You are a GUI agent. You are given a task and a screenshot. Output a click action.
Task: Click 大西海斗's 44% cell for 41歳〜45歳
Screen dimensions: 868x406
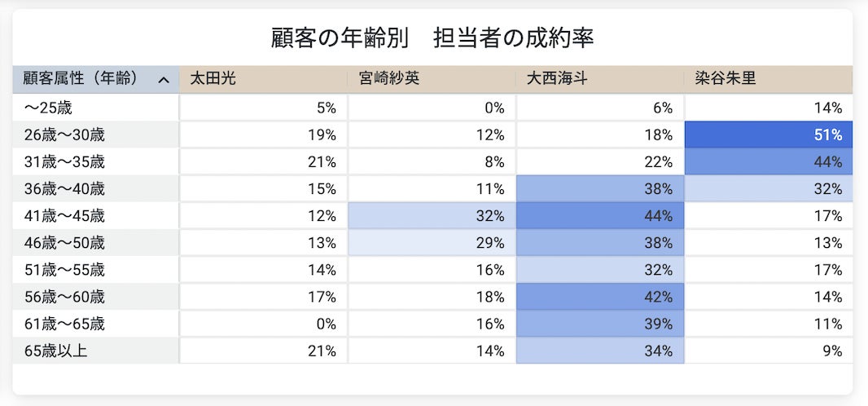coord(600,216)
